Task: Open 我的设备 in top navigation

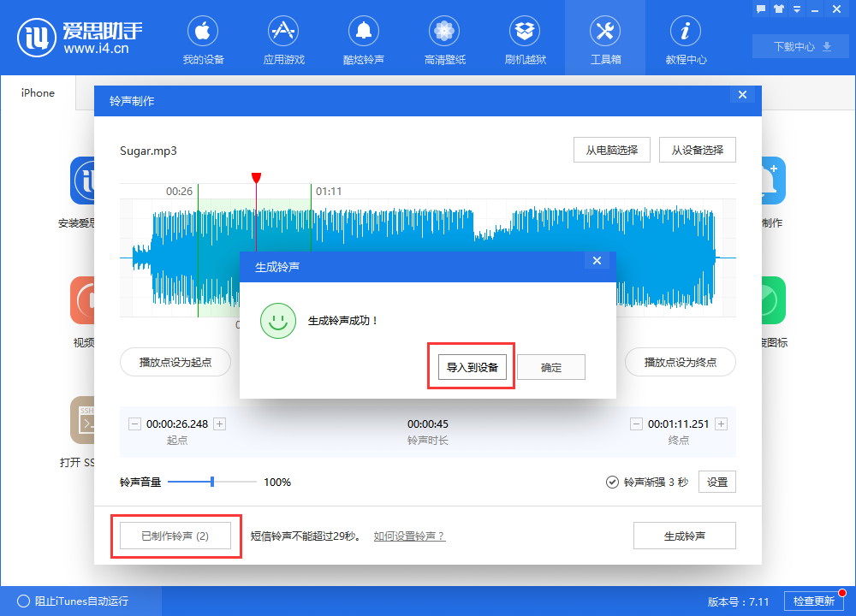Action: click(x=203, y=40)
